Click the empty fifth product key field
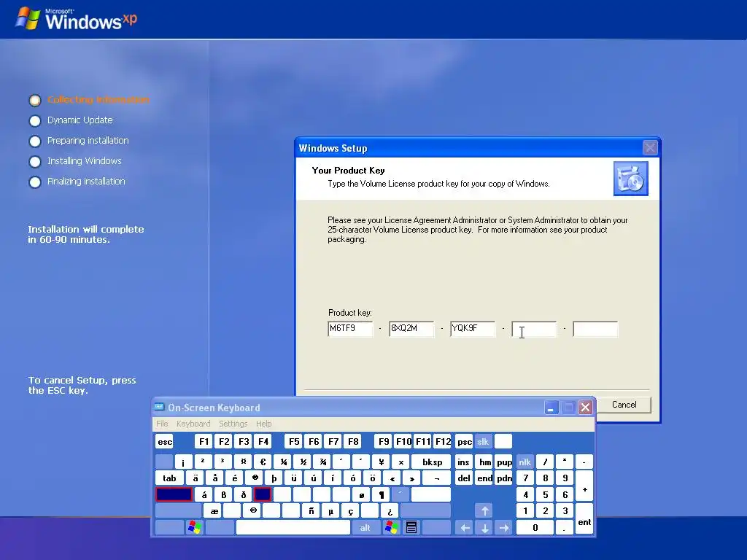This screenshot has height=560, width=747. point(595,329)
